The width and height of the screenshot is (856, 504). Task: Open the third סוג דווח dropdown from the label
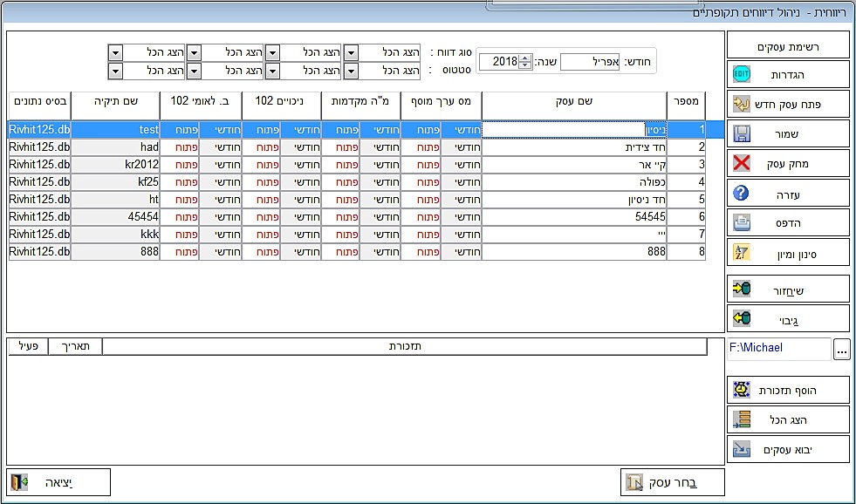click(194, 53)
